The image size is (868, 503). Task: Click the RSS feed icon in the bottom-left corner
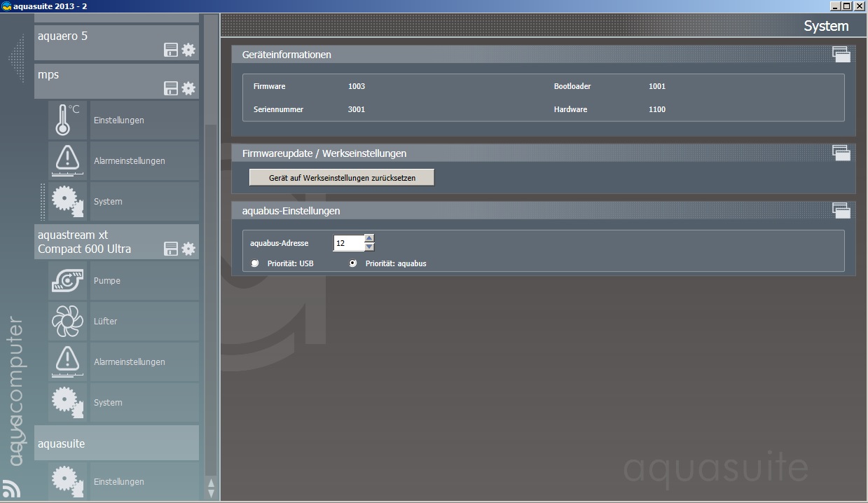coord(11,488)
